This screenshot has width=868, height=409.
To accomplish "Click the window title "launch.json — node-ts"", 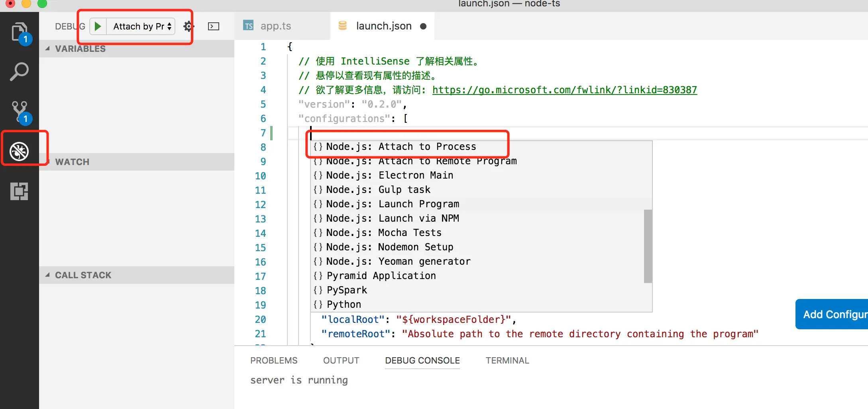I will (509, 4).
